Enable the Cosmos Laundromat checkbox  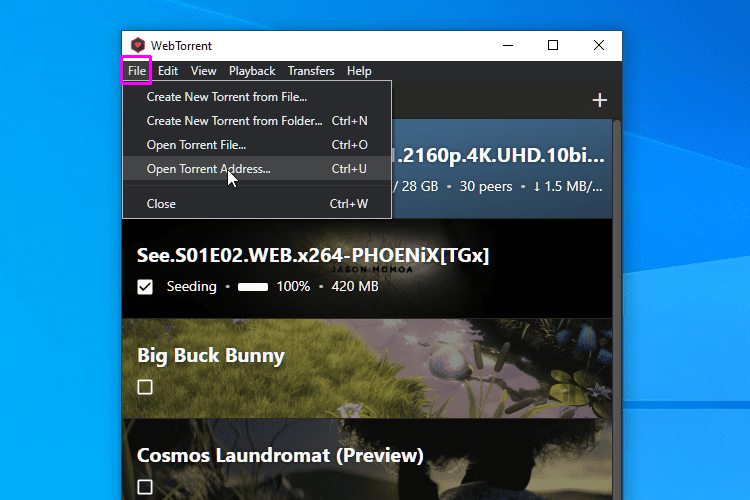click(145, 487)
